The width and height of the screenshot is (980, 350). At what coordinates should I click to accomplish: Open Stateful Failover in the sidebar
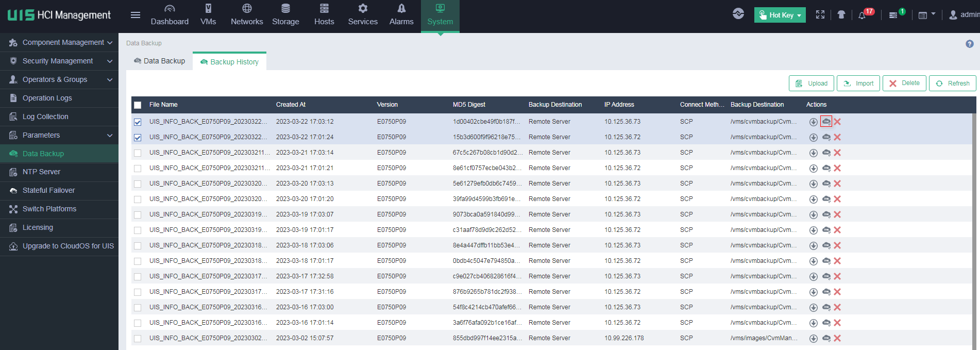point(59,190)
